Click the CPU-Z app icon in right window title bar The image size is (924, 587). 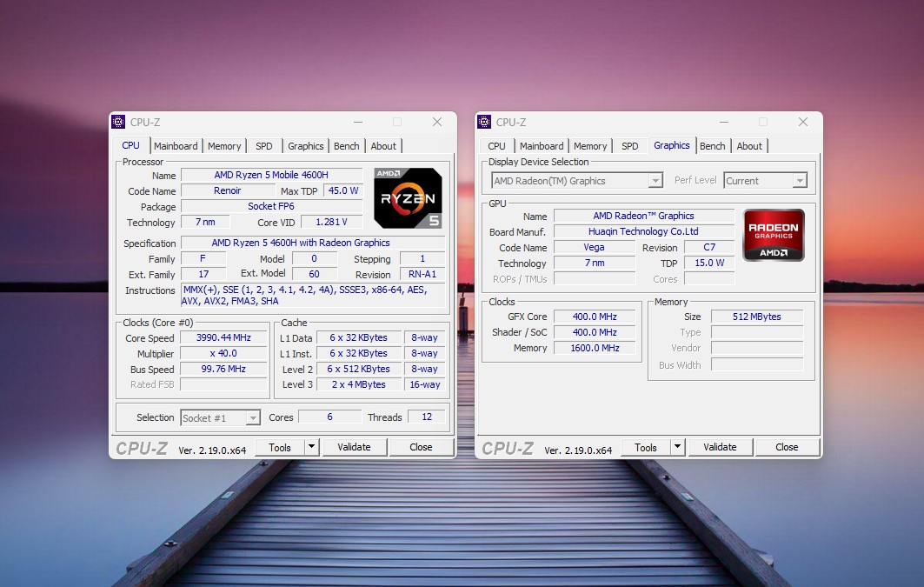click(x=484, y=122)
